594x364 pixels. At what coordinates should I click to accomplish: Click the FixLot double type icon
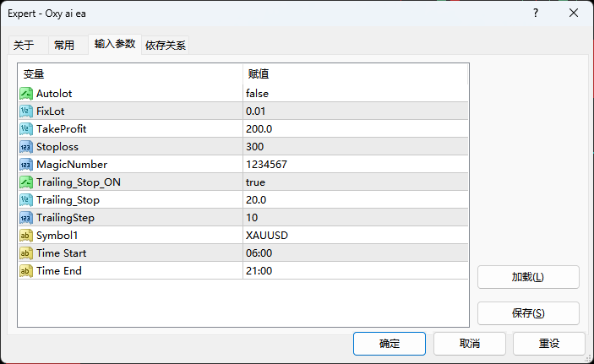[x=25, y=111]
